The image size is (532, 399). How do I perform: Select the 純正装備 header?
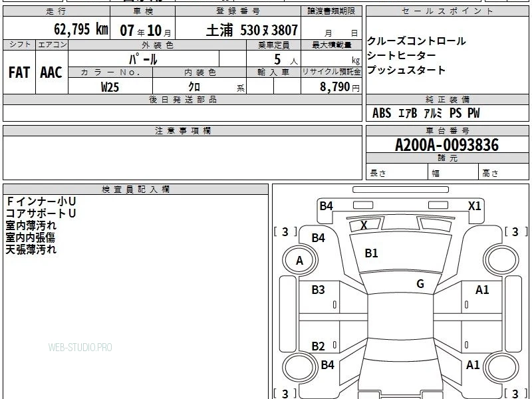[x=447, y=99]
